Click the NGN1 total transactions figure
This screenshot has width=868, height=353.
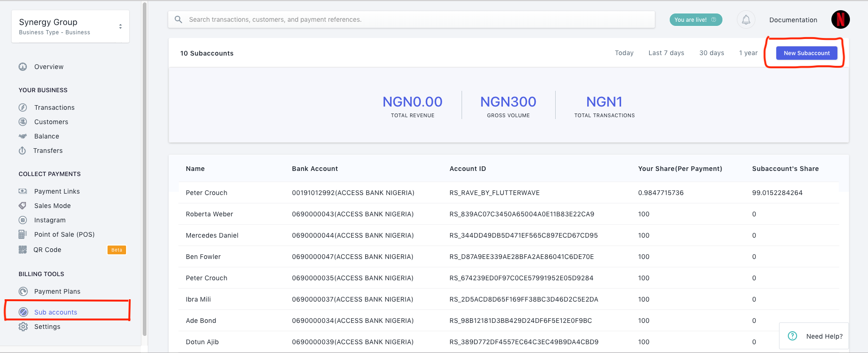point(604,101)
